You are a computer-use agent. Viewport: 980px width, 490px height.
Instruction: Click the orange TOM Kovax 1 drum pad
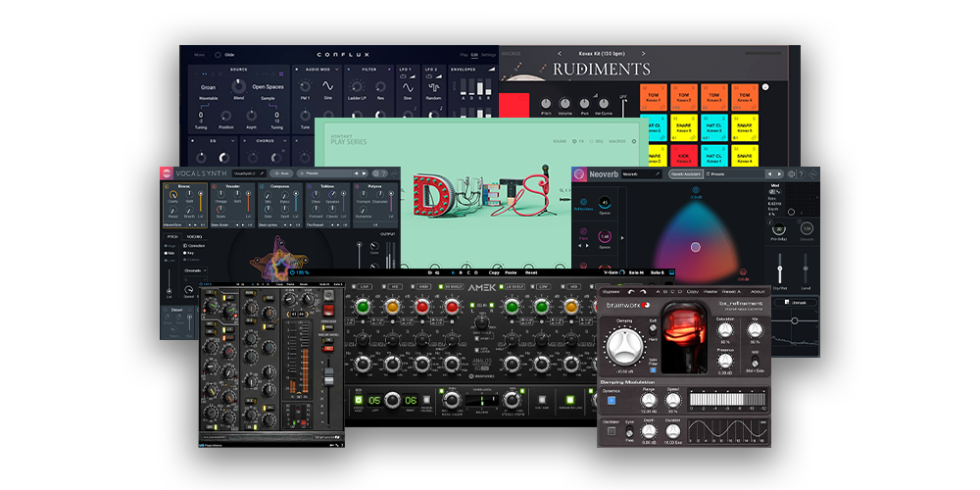pos(654,99)
